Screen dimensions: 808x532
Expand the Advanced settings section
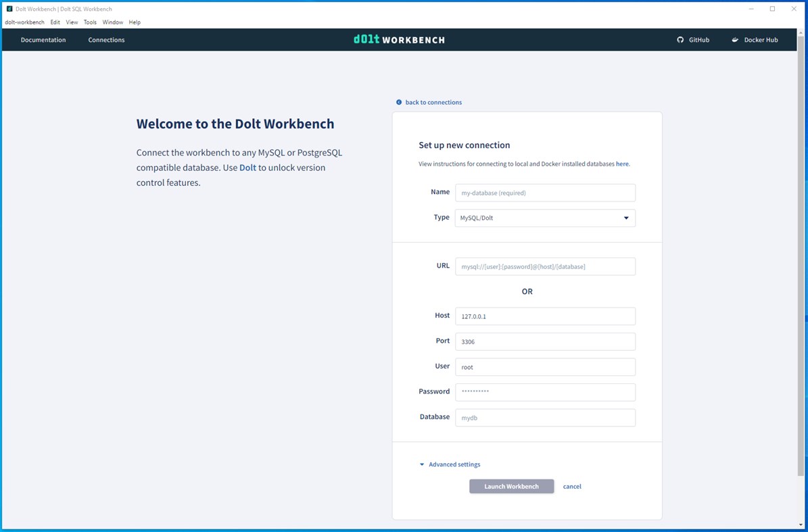pyautogui.click(x=450, y=464)
